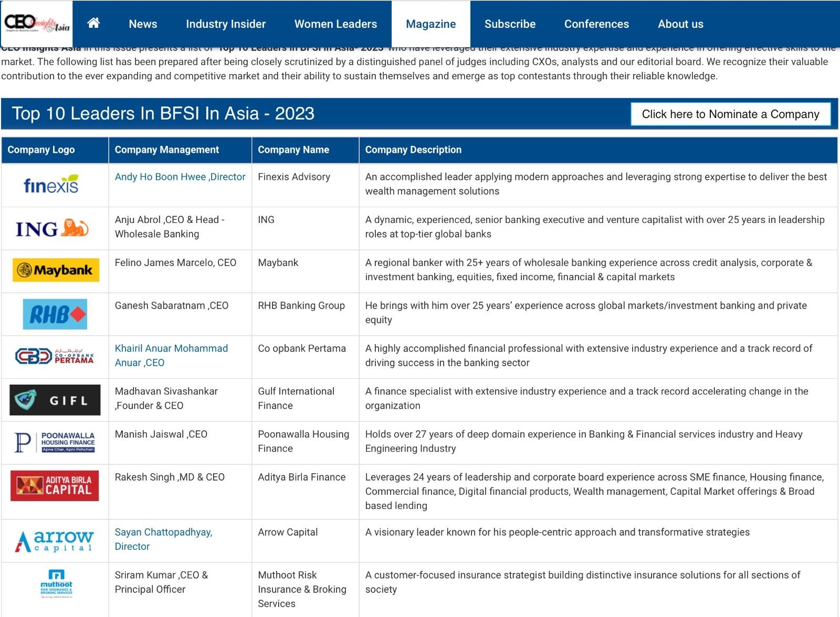
Task: Click the Company Description column header
Action: (x=598, y=150)
